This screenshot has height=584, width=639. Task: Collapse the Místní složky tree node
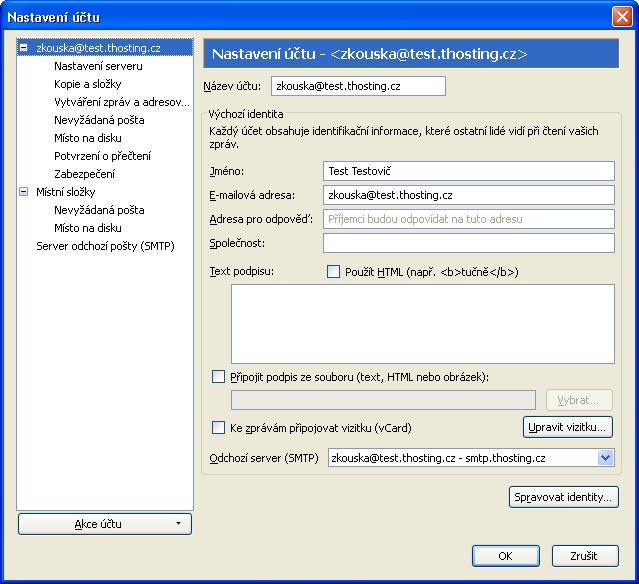[x=24, y=192]
